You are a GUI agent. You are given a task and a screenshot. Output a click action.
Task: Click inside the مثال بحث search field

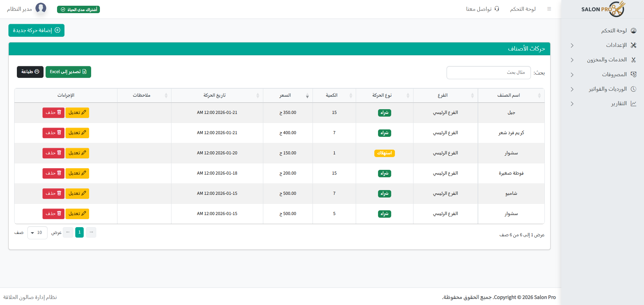(488, 72)
